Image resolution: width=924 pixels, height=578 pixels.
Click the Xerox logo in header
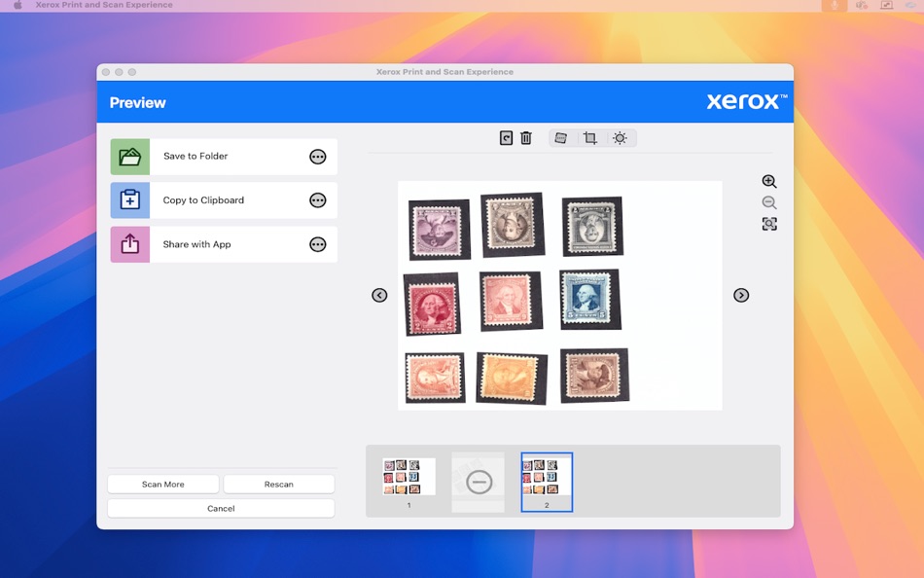(747, 101)
